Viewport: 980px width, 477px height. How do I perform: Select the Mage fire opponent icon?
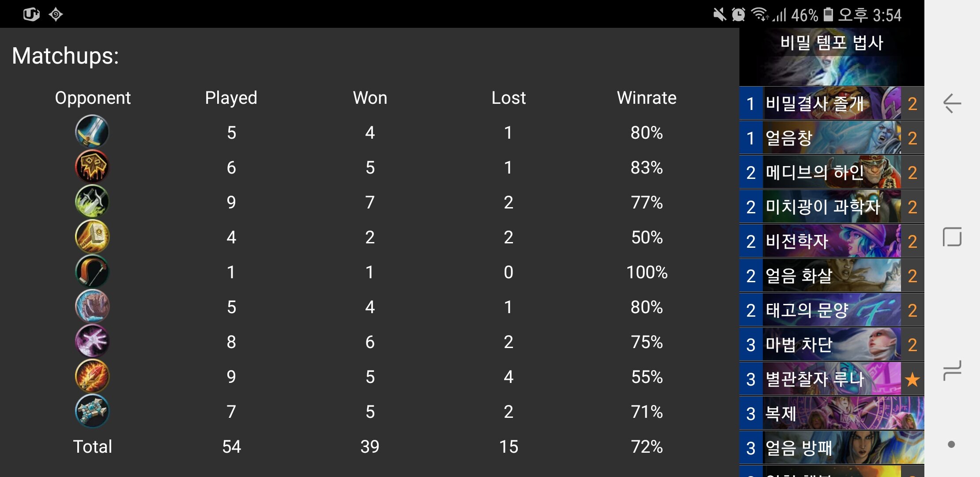tap(92, 376)
